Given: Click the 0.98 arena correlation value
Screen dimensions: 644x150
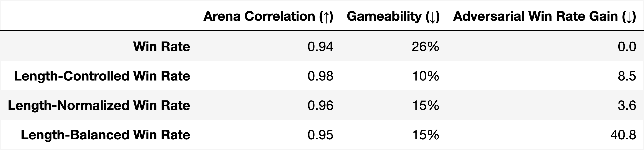Looking at the screenshot, I should point(320,76).
